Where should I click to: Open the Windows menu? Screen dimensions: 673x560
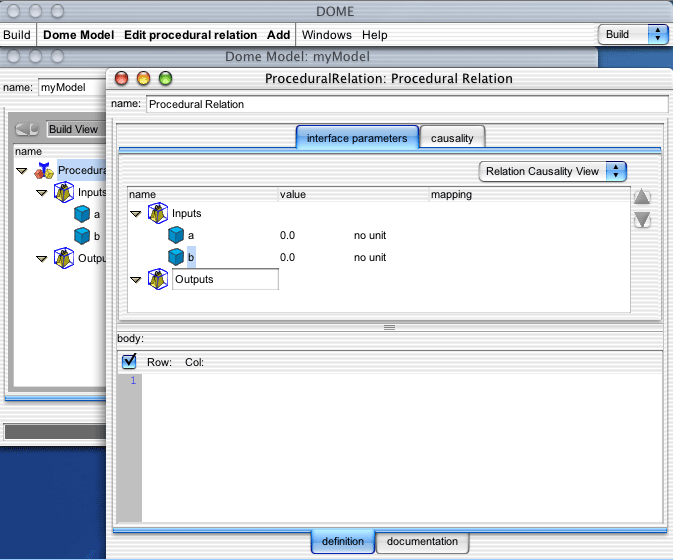pyautogui.click(x=327, y=35)
